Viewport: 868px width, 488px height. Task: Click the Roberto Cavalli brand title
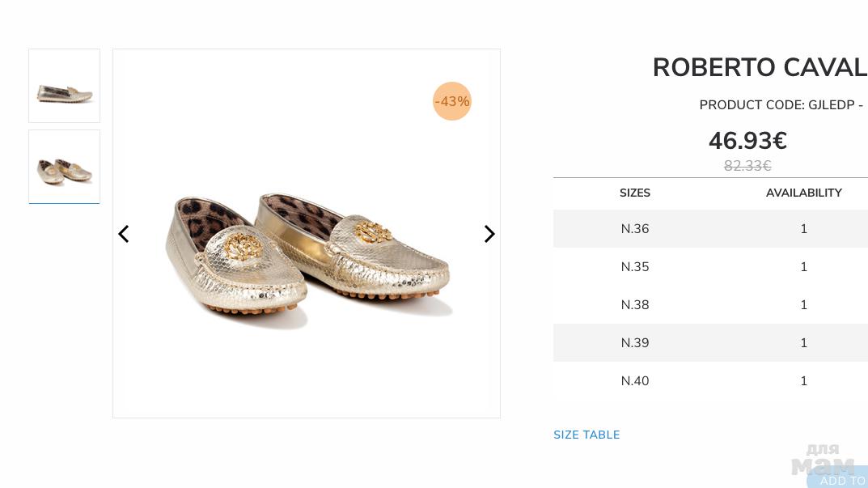click(x=759, y=68)
